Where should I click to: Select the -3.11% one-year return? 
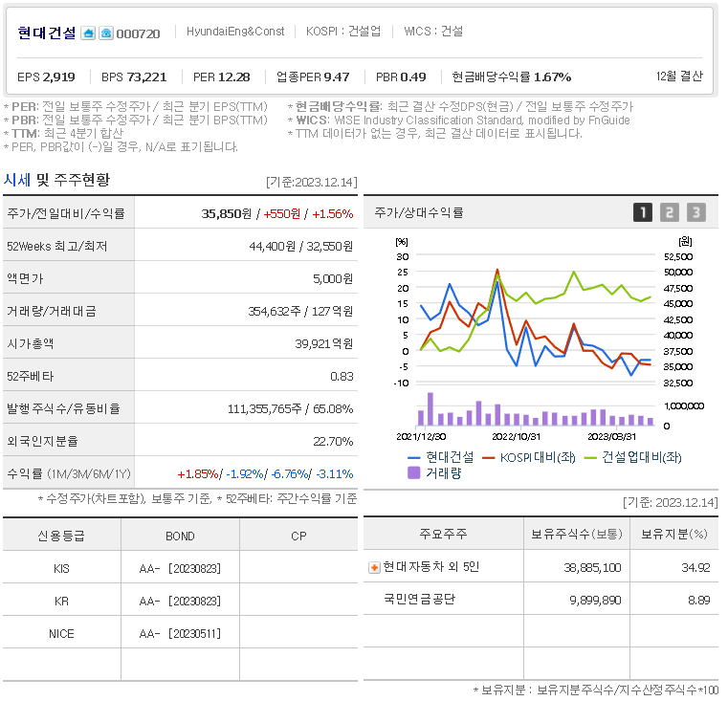tap(335, 474)
